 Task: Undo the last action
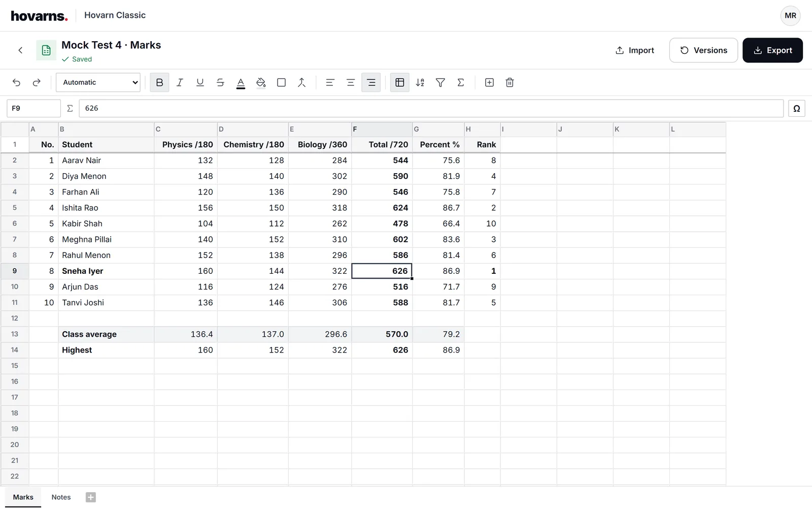point(16,82)
